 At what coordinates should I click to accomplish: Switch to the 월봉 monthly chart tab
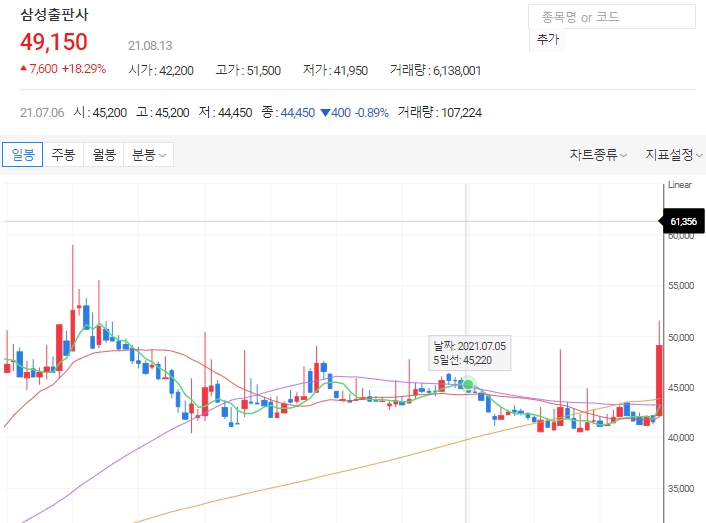[104, 154]
